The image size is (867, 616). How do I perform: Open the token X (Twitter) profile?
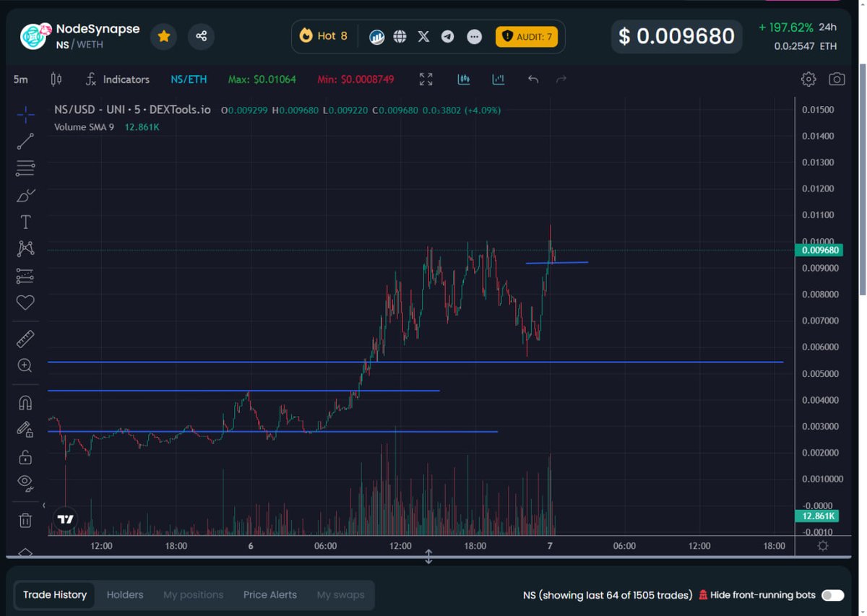point(423,36)
